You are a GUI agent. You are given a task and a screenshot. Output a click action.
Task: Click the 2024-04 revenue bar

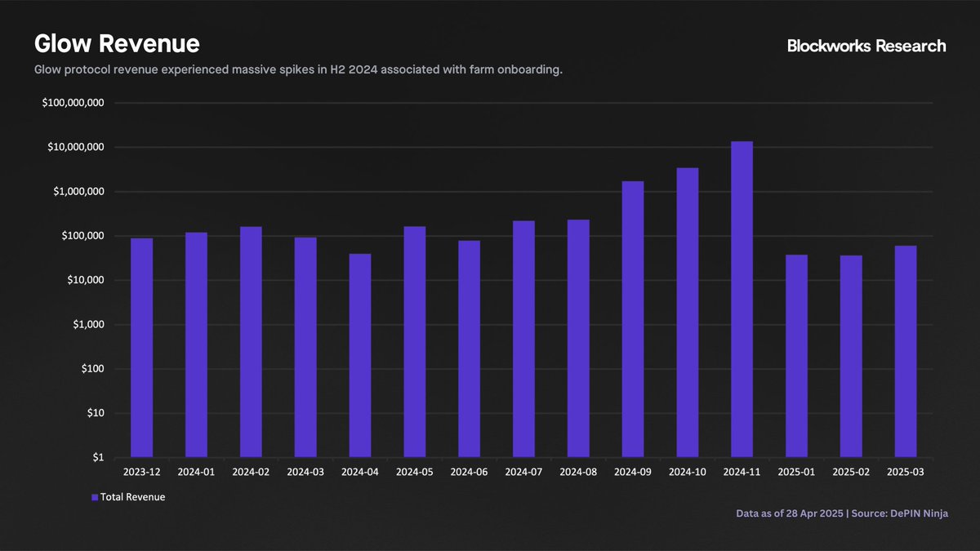pos(360,355)
